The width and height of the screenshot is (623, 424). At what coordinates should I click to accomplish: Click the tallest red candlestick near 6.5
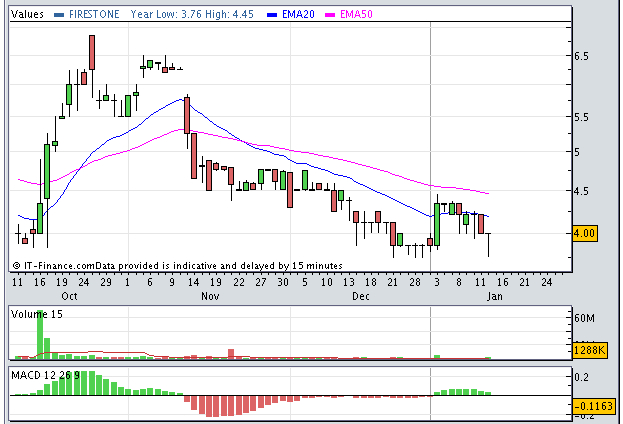click(91, 53)
